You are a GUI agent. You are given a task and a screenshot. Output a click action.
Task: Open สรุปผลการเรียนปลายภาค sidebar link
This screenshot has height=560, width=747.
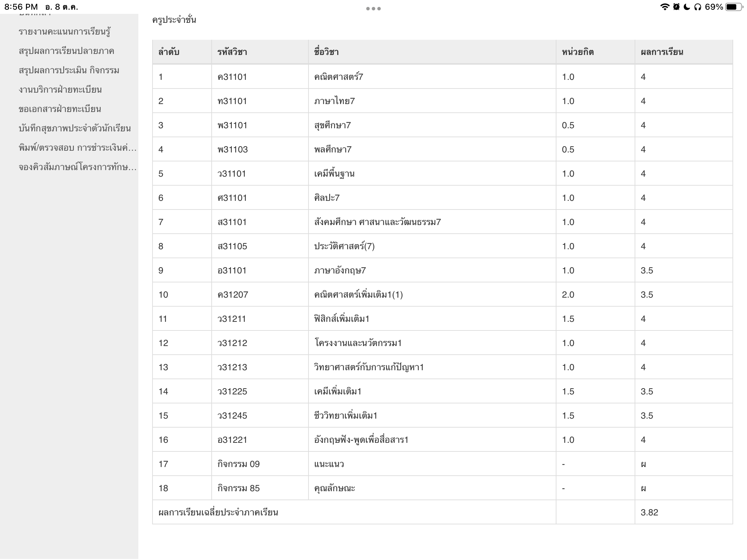point(66,51)
